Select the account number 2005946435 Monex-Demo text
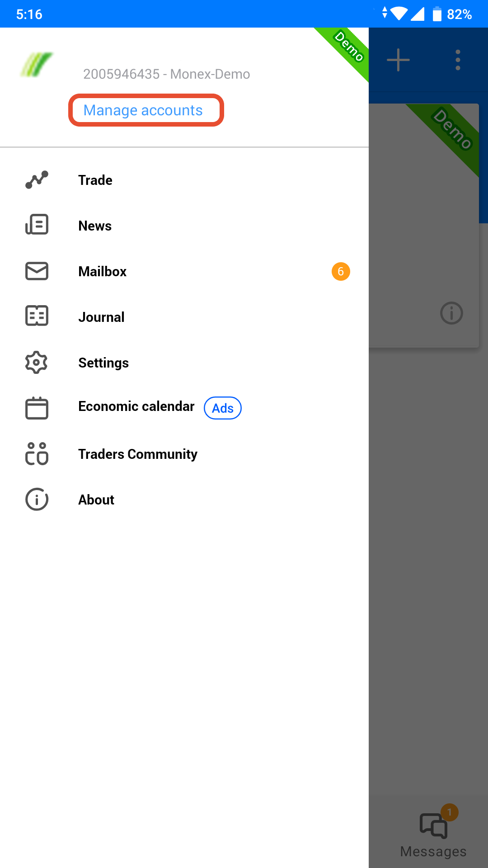This screenshot has width=488, height=868. coord(166,74)
